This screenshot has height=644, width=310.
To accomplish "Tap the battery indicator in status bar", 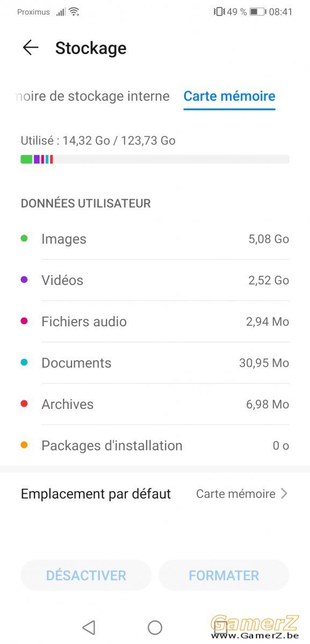I will pyautogui.click(x=257, y=12).
